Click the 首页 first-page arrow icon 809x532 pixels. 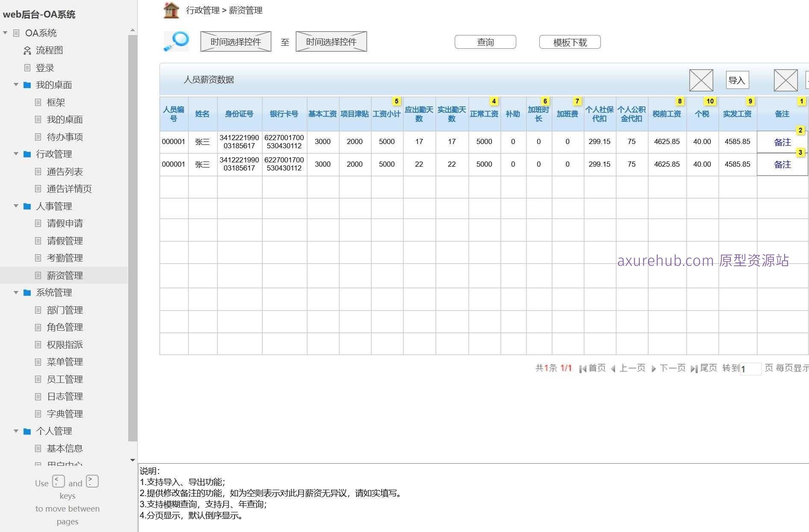point(582,369)
